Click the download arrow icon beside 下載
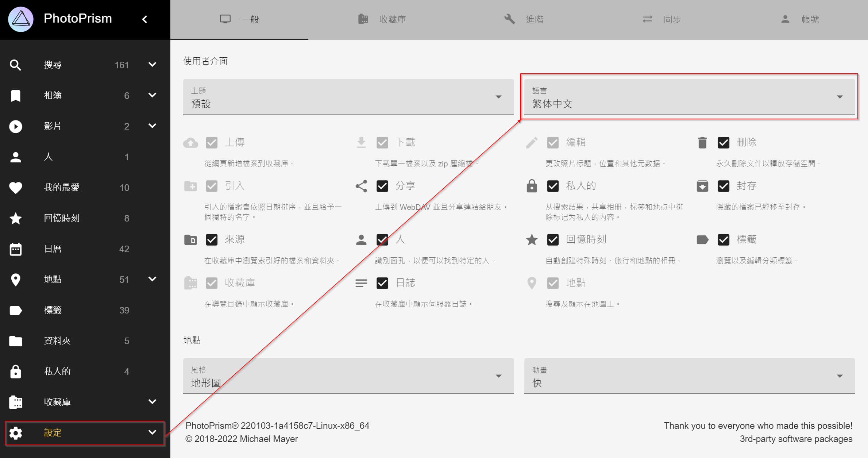Screen dimensions: 868x458 click(361, 142)
